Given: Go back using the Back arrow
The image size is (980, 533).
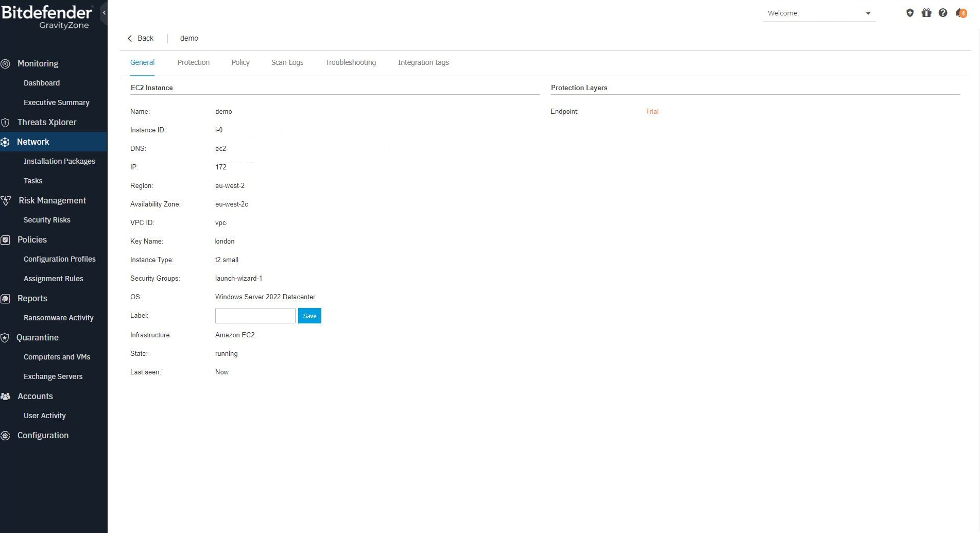Looking at the screenshot, I should tap(140, 38).
